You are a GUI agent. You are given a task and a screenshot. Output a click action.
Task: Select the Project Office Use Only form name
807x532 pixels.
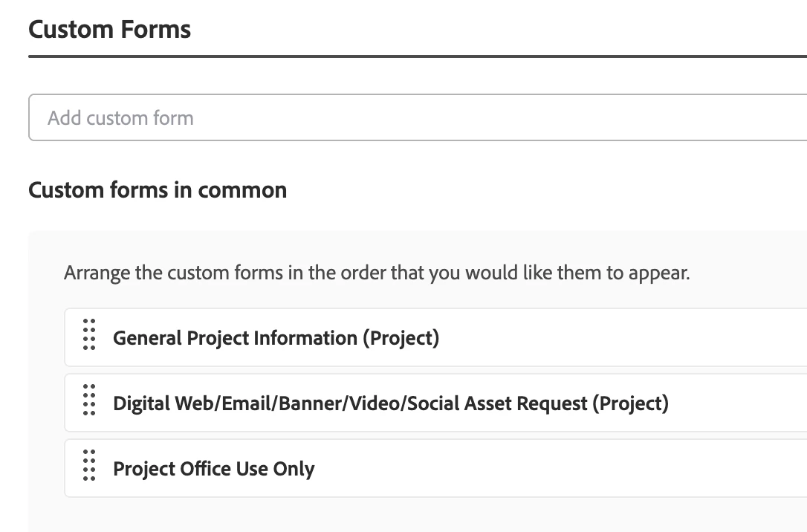click(213, 469)
